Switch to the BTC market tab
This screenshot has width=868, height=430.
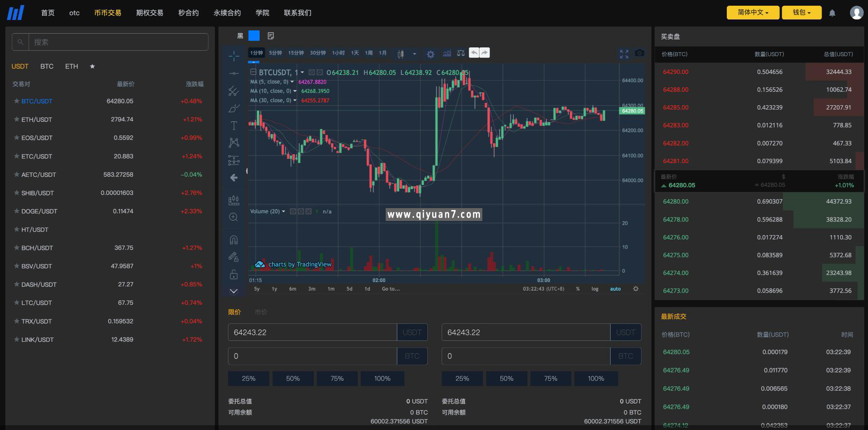coord(47,66)
